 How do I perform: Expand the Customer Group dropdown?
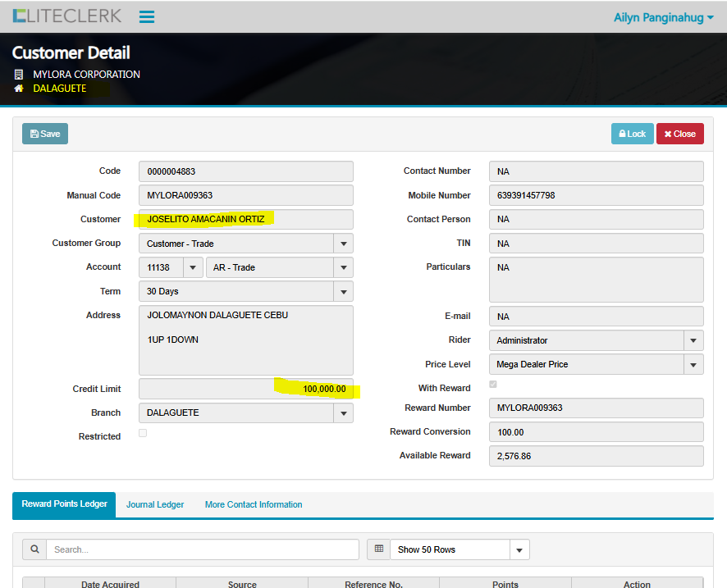343,244
